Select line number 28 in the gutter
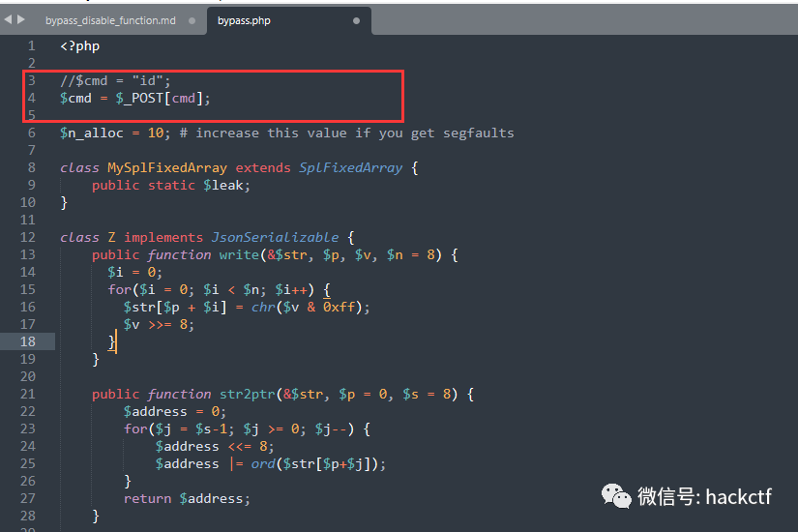 (x=28, y=516)
